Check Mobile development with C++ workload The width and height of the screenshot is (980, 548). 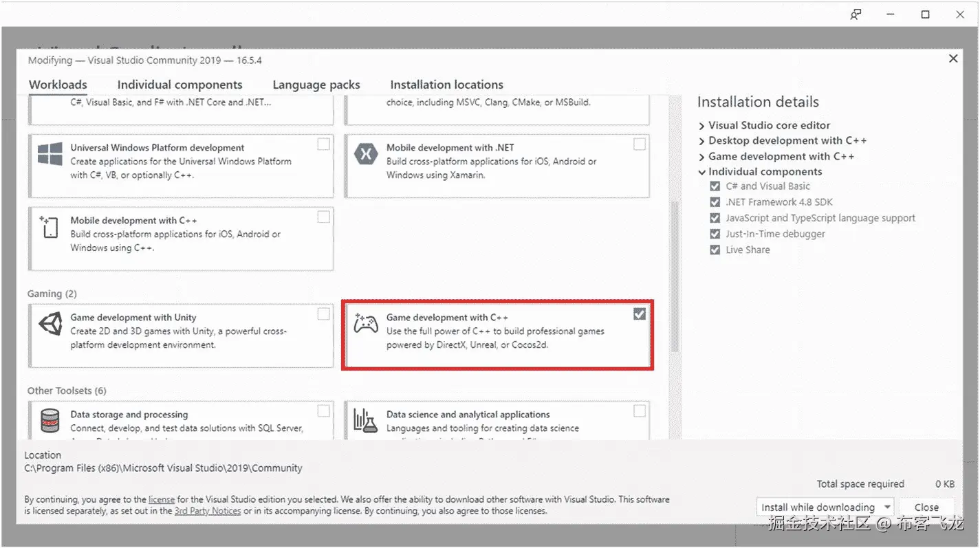323,217
